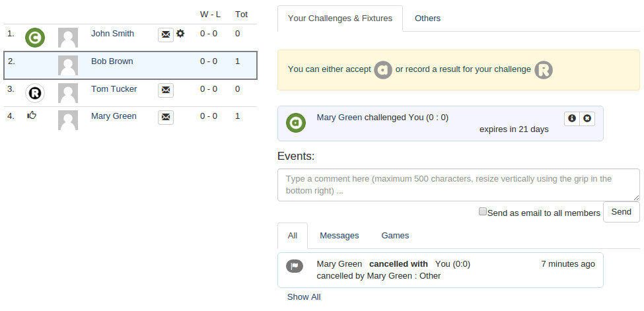644x311 pixels.
Task: Click the green challenge icon beside John Smith
Action: [x=35, y=38]
